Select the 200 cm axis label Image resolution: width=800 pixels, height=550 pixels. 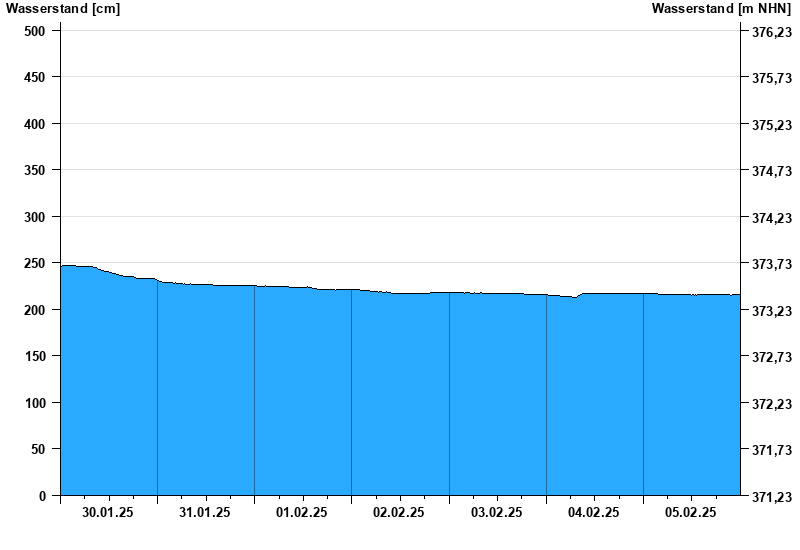pyautogui.click(x=35, y=310)
